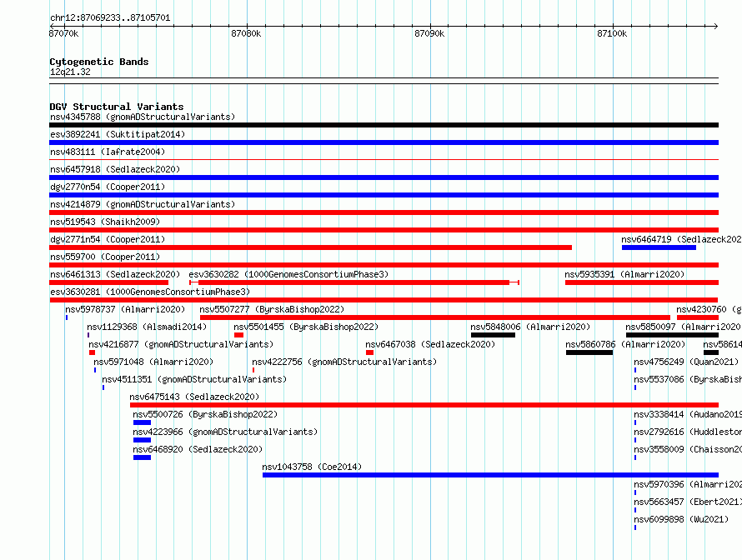
Task: Select the black bar under nsv5848006
Action: click(493, 335)
